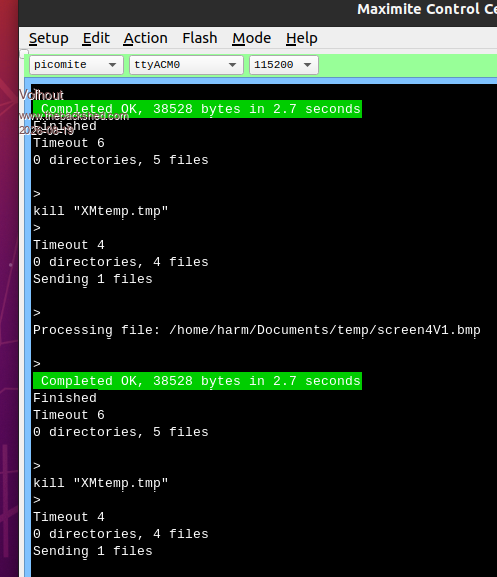Expand the ttyACM0 serial port dropdown
This screenshot has height=577, width=497.
pos(186,65)
